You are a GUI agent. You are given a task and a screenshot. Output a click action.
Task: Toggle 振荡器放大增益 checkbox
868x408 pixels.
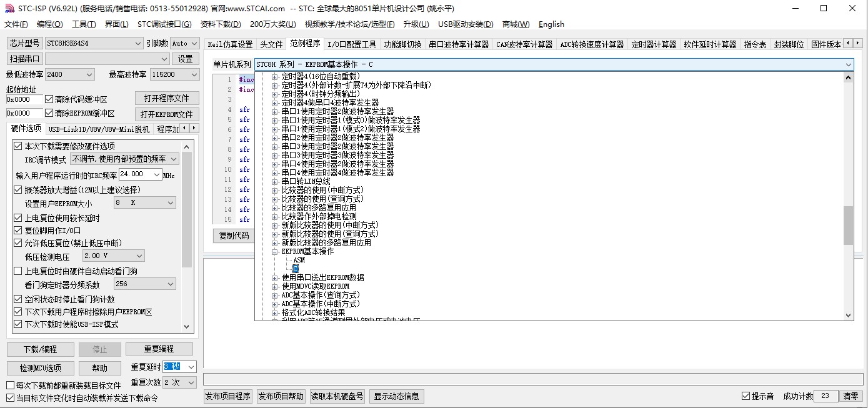click(x=18, y=190)
